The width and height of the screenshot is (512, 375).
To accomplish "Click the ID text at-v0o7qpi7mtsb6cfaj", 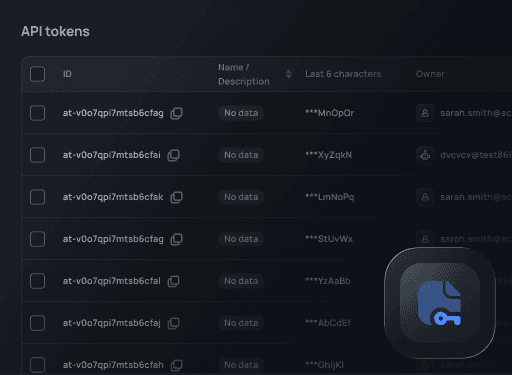I will pos(112,323).
